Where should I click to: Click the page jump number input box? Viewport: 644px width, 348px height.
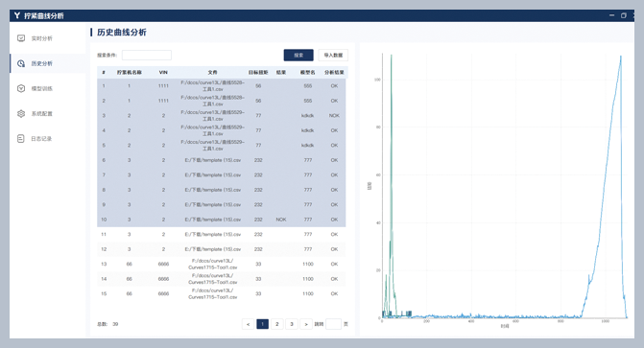coord(333,324)
